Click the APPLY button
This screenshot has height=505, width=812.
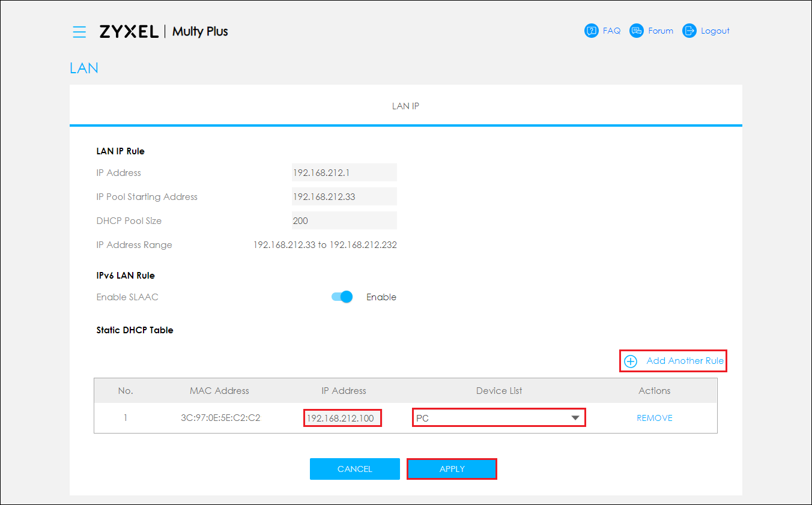tap(452, 469)
